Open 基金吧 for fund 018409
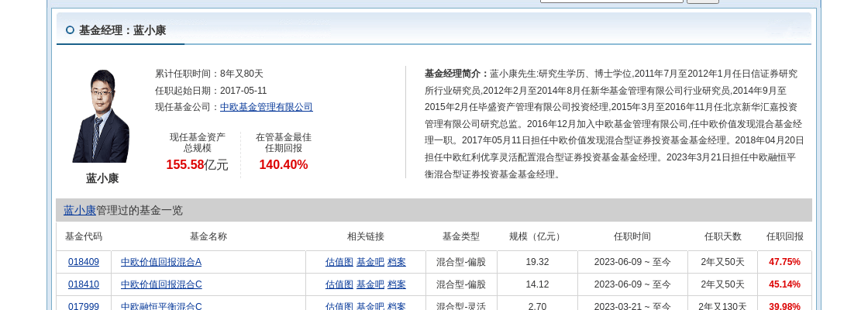Viewport: 868px width, 310px height. pos(370,262)
